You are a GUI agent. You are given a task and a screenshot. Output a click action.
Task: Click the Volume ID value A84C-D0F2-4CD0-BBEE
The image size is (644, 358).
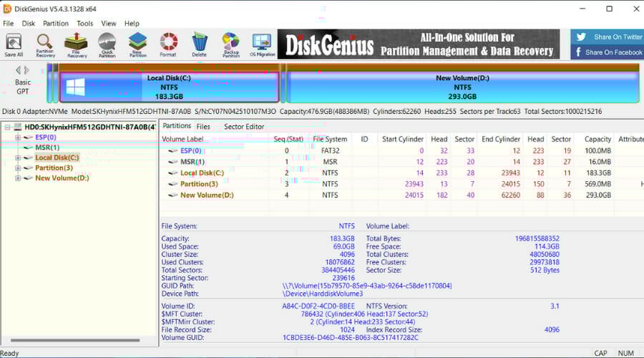[318, 306]
